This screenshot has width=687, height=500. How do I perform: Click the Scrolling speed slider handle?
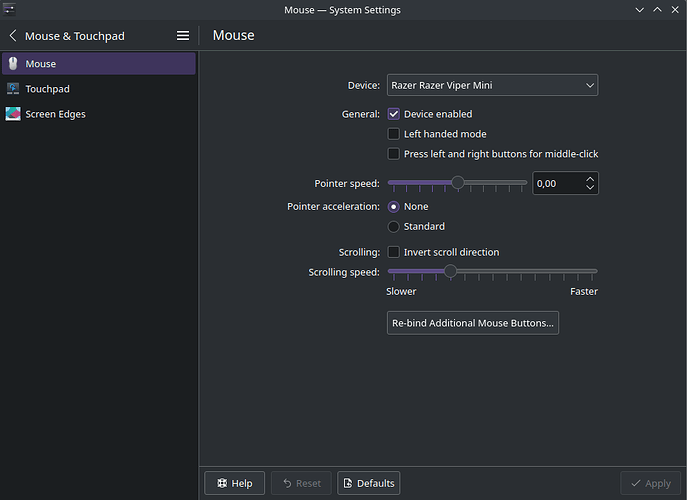click(450, 271)
